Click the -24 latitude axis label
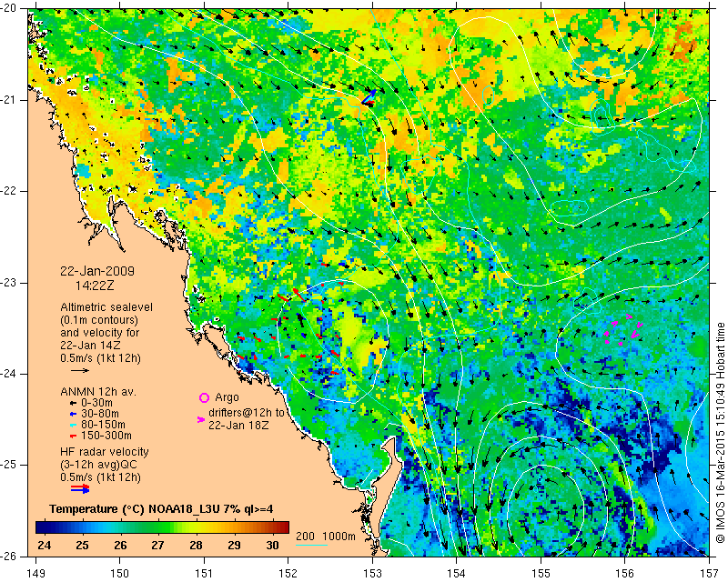The image size is (728, 582). coord(10,374)
